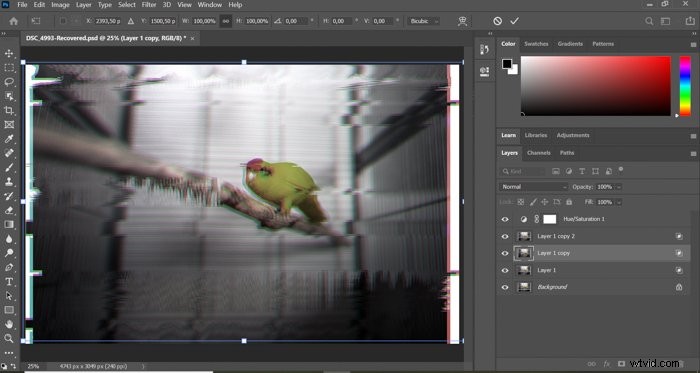Switch to the Swatches tab

coord(536,44)
